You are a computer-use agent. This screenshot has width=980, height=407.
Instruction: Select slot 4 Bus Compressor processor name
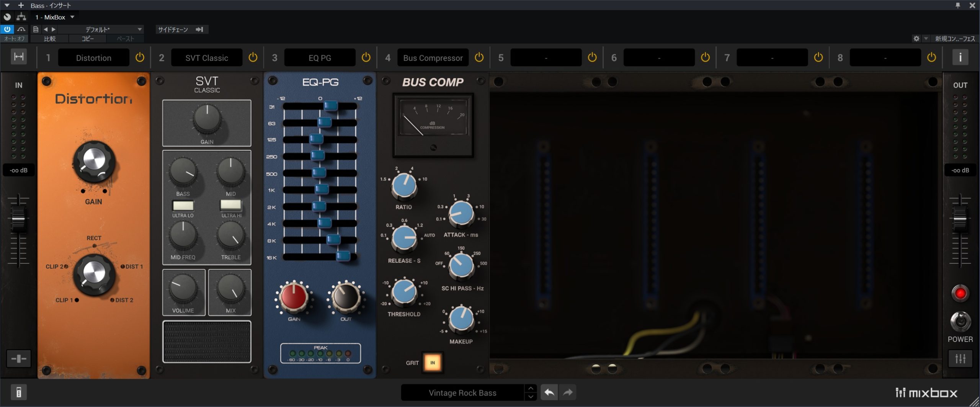433,58
